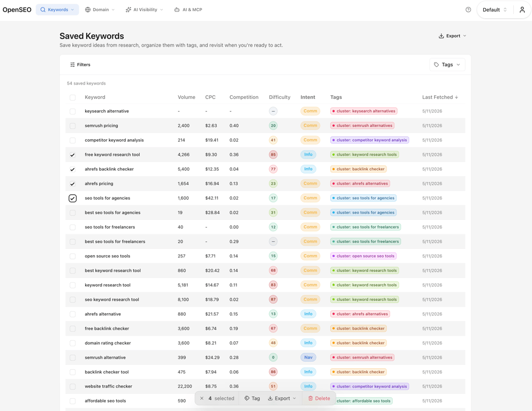Click the robot icon in AI & MCP
Screen dimensions: 532x411
[177, 10]
